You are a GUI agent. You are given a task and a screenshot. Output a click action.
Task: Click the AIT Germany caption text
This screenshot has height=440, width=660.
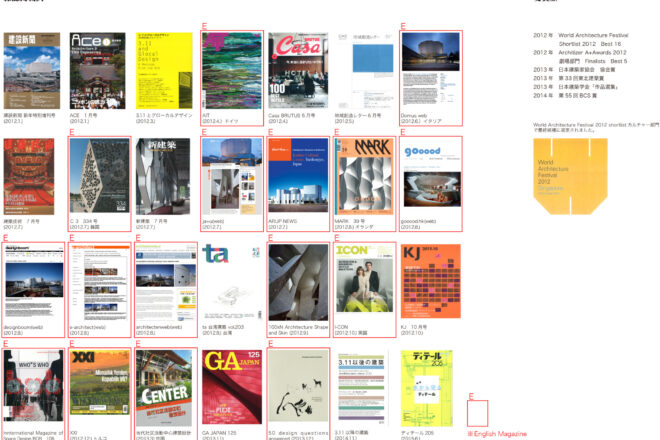[220, 118]
